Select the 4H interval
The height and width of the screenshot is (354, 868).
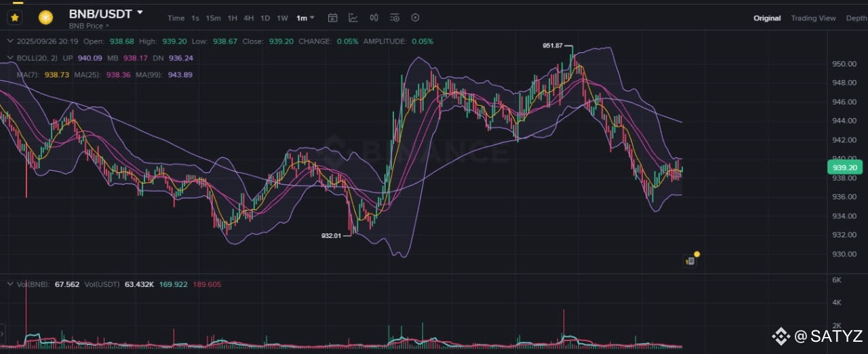click(249, 18)
